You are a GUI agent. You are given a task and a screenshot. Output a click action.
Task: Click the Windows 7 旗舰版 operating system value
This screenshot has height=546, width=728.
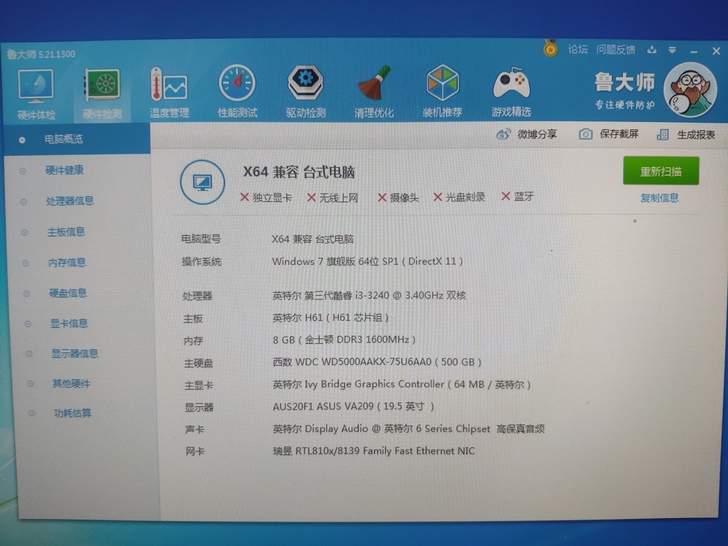(x=367, y=261)
